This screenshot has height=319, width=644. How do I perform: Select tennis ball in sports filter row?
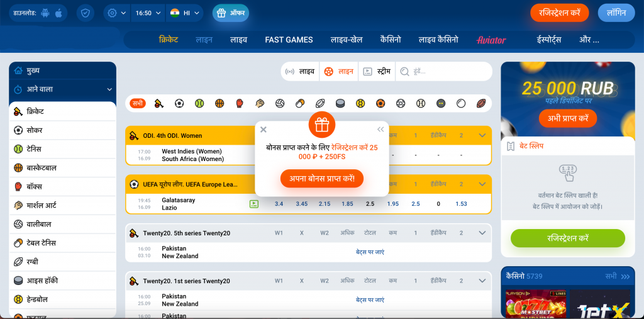(x=199, y=103)
